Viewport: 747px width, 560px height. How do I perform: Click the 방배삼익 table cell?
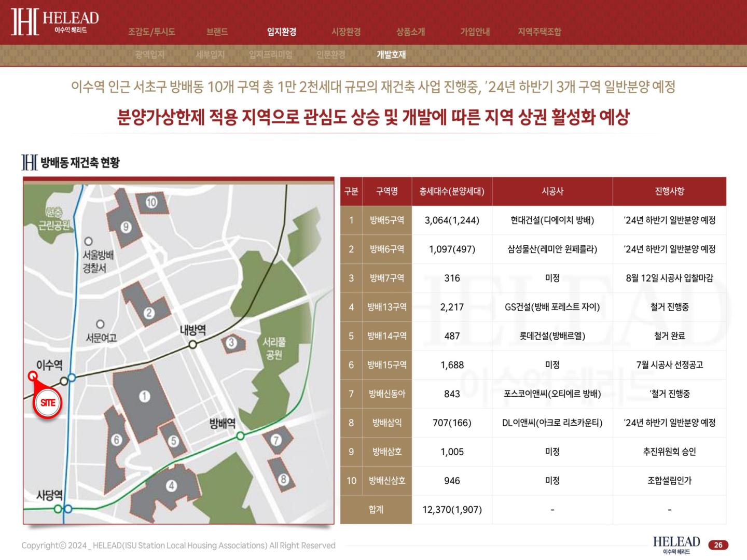(387, 423)
